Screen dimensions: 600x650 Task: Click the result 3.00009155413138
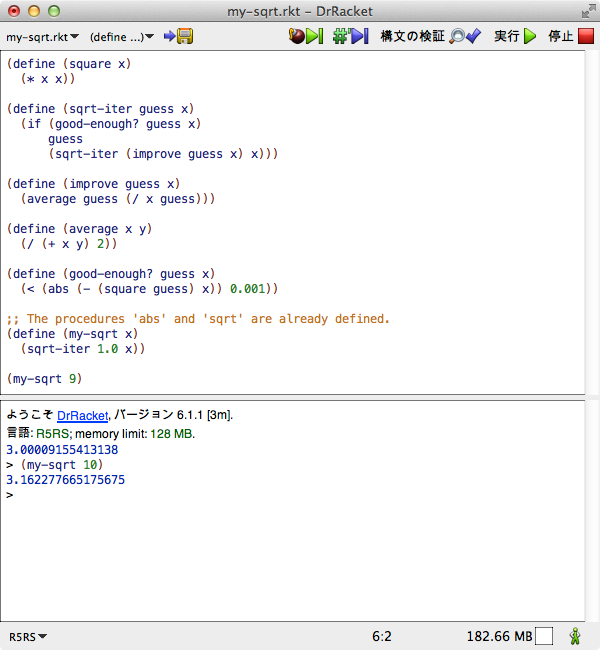click(x=62, y=450)
